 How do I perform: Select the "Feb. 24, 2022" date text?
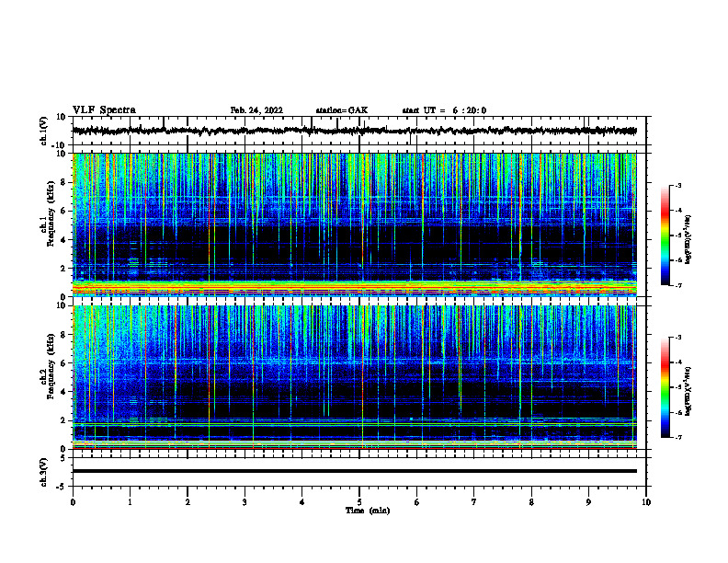256,110
